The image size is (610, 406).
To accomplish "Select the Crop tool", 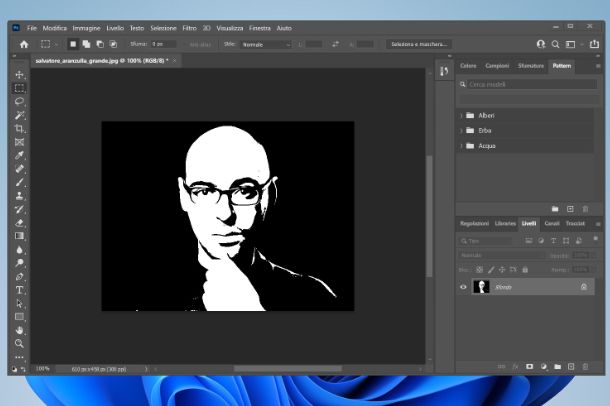I will pyautogui.click(x=20, y=129).
